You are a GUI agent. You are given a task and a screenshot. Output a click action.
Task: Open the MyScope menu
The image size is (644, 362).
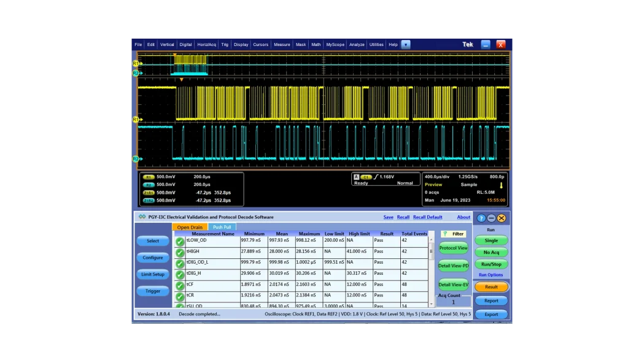click(335, 44)
